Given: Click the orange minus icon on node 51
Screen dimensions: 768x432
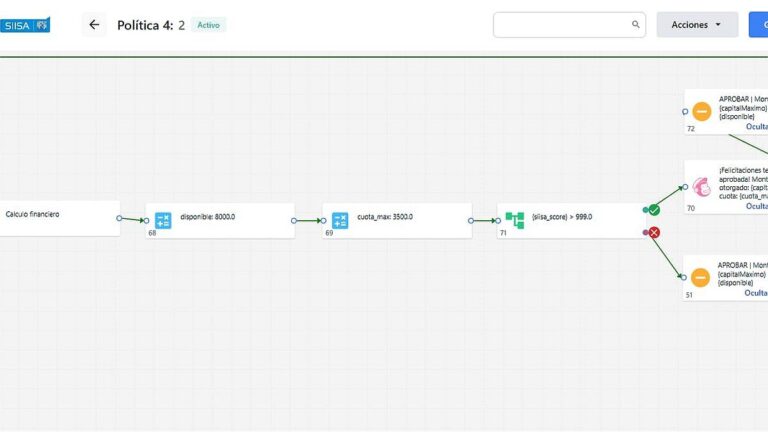Looking at the screenshot, I should pyautogui.click(x=700, y=277).
